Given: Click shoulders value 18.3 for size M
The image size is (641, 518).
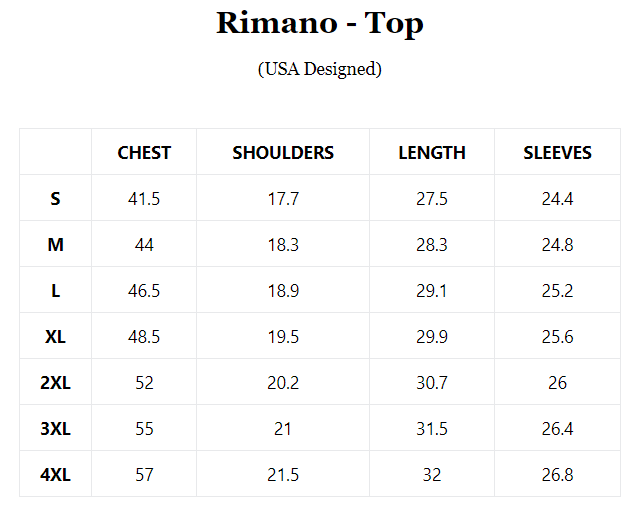Looking at the screenshot, I should [283, 245].
